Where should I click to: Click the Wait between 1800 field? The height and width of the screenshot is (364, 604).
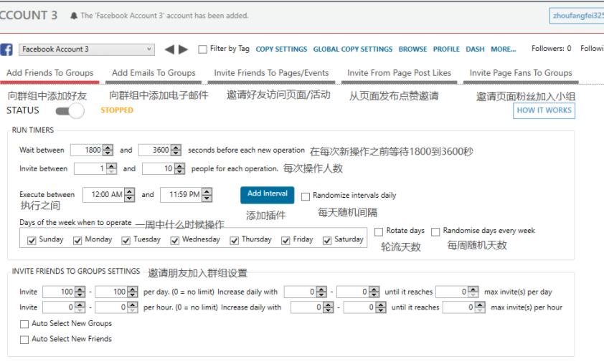87,150
